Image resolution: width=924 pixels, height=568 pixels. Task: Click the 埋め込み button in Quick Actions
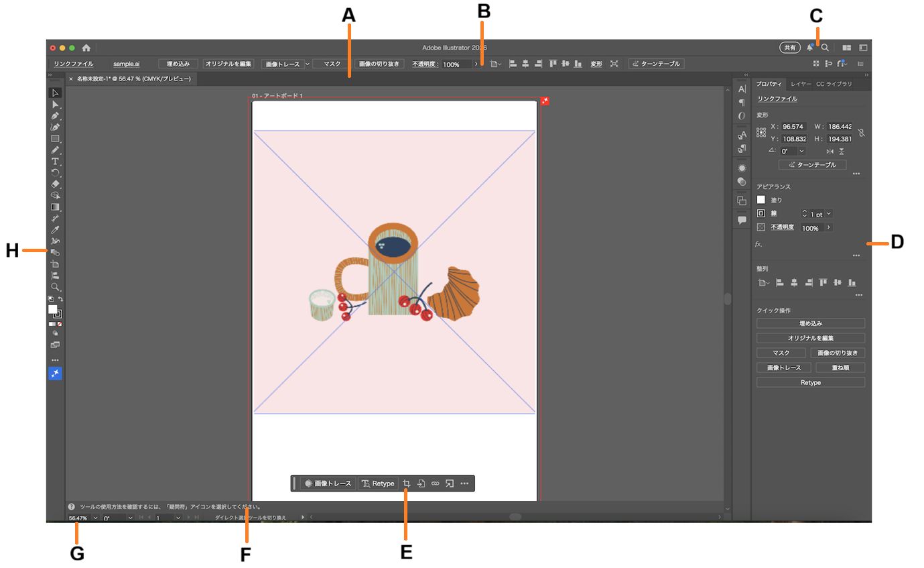pos(810,323)
